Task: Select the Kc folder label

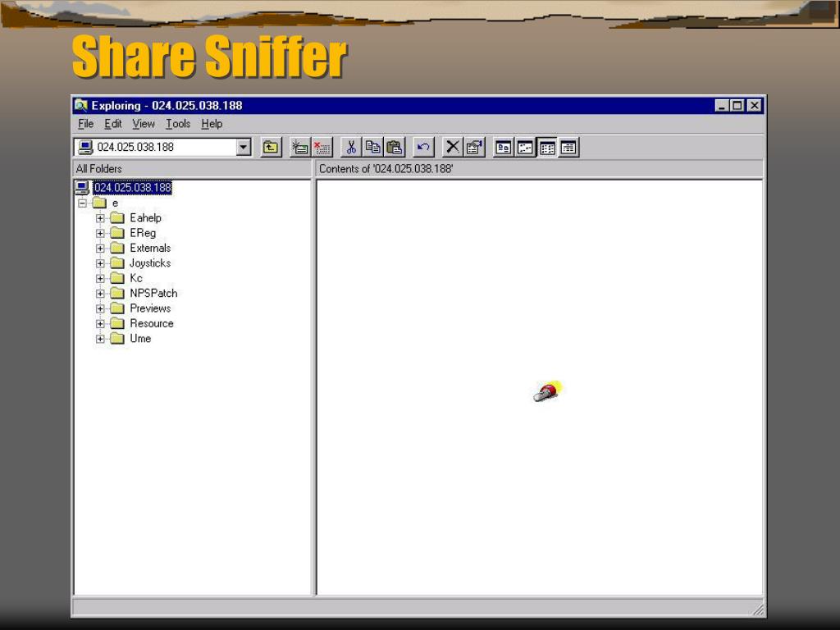Action: coord(136,278)
